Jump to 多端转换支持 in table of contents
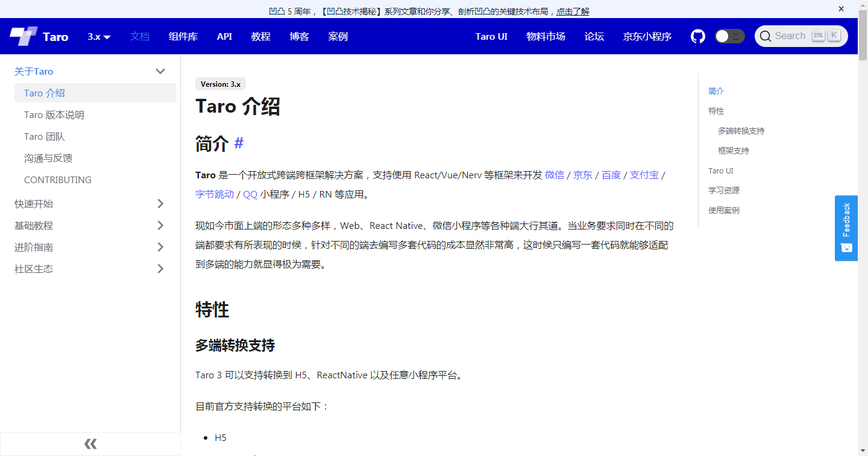The height and width of the screenshot is (456, 868). click(x=741, y=131)
